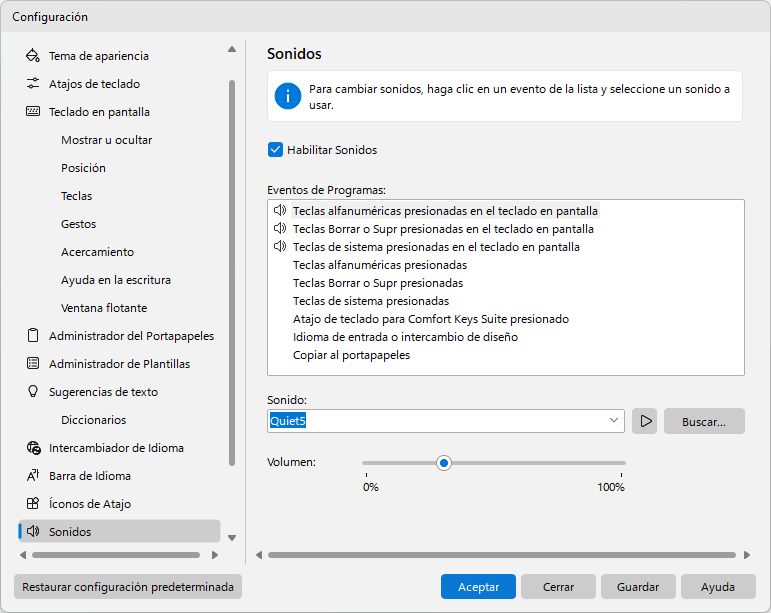Click sidebar vertical scrollbar thumb
771x613 pixels.
point(232,273)
